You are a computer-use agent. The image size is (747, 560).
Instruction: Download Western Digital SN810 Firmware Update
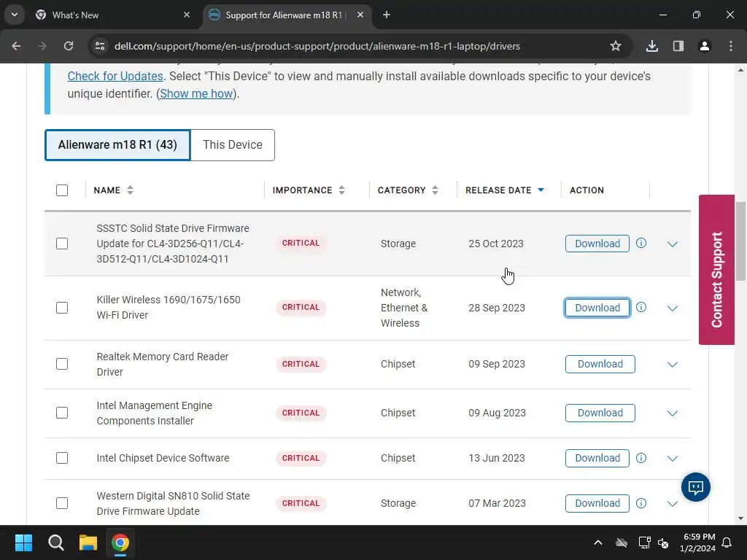click(597, 503)
